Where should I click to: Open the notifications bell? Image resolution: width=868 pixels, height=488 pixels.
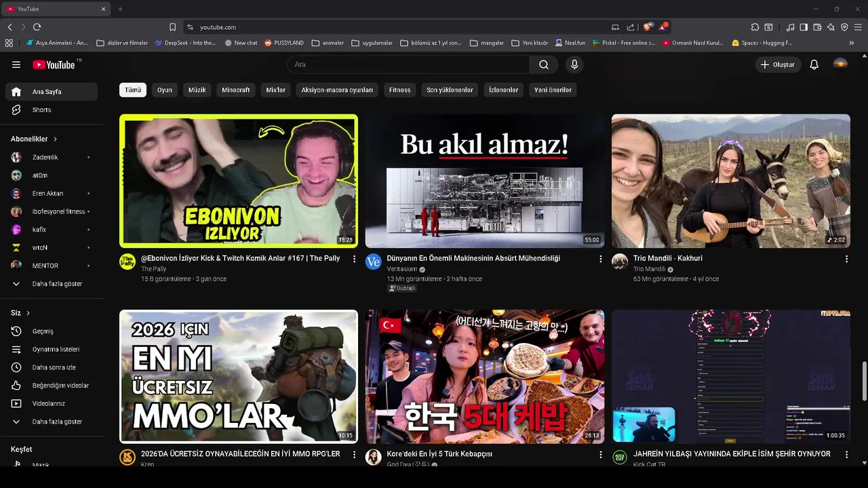814,64
